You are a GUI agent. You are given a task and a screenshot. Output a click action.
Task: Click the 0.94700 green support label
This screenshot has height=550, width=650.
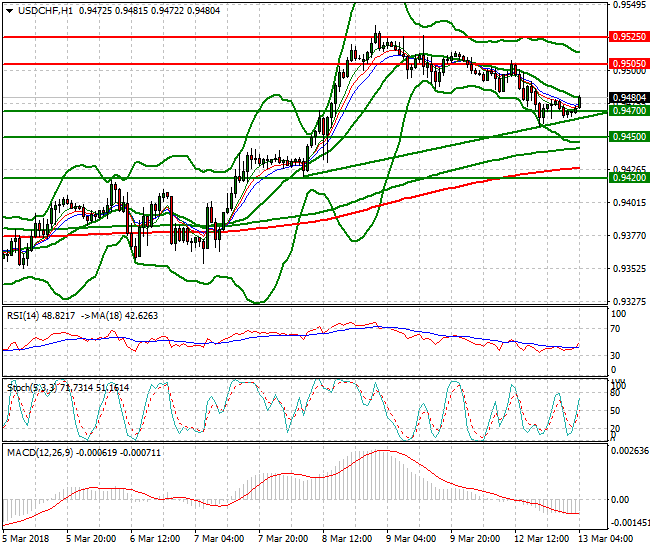point(629,111)
